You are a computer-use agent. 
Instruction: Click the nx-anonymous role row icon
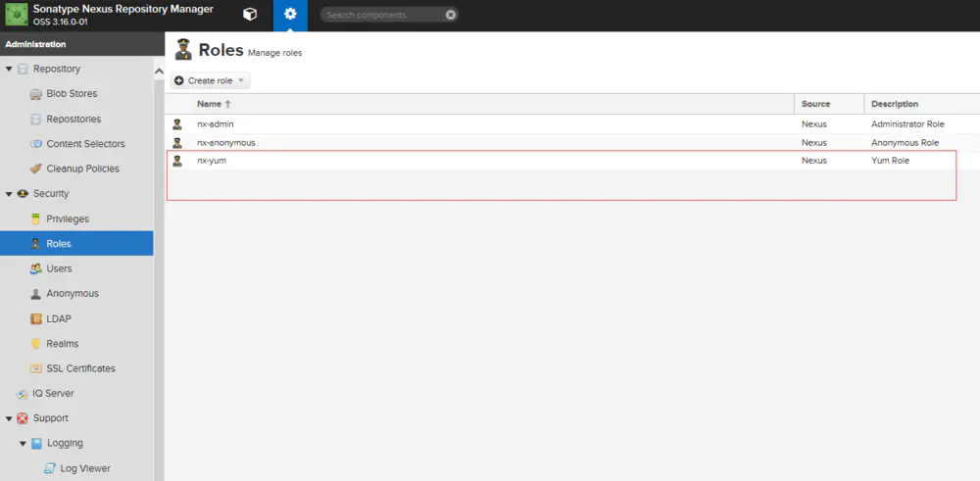point(177,142)
